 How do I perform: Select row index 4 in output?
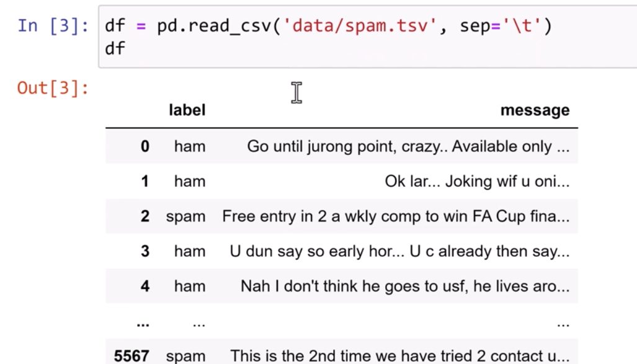(145, 286)
